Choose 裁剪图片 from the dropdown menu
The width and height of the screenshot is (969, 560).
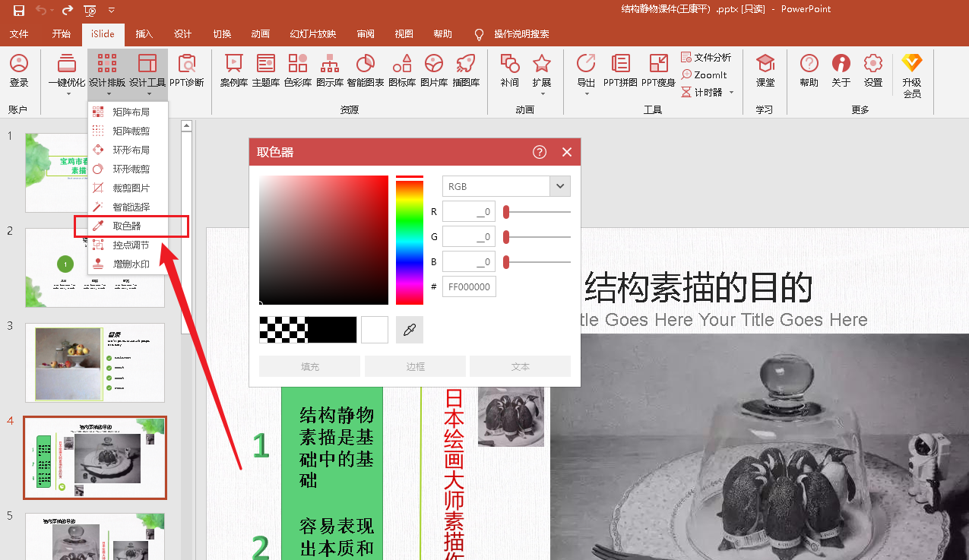pyautogui.click(x=128, y=188)
